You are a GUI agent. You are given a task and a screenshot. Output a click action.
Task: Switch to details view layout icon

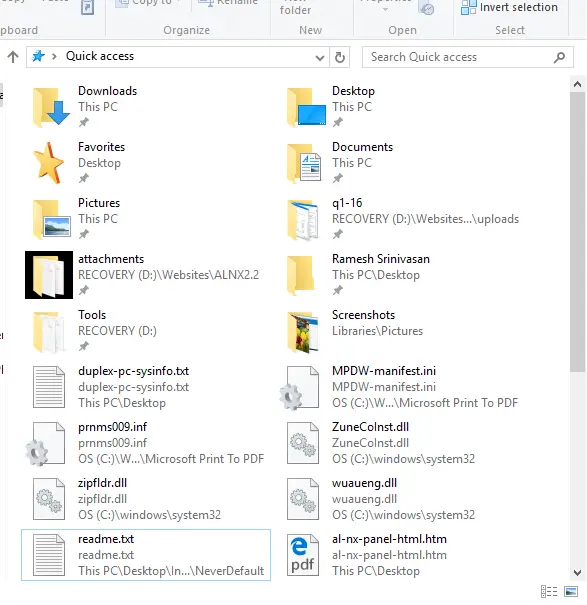click(x=549, y=591)
